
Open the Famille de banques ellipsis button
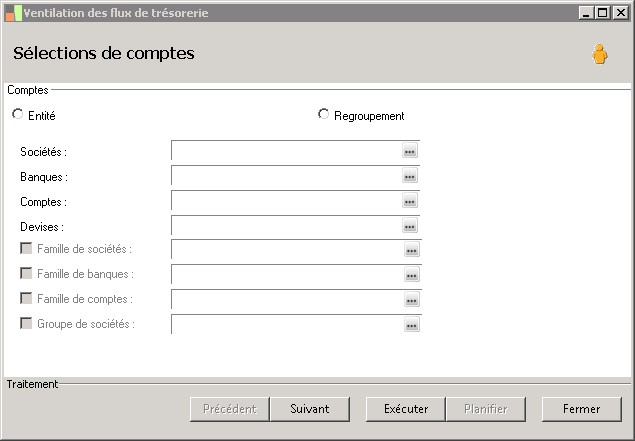(x=411, y=275)
